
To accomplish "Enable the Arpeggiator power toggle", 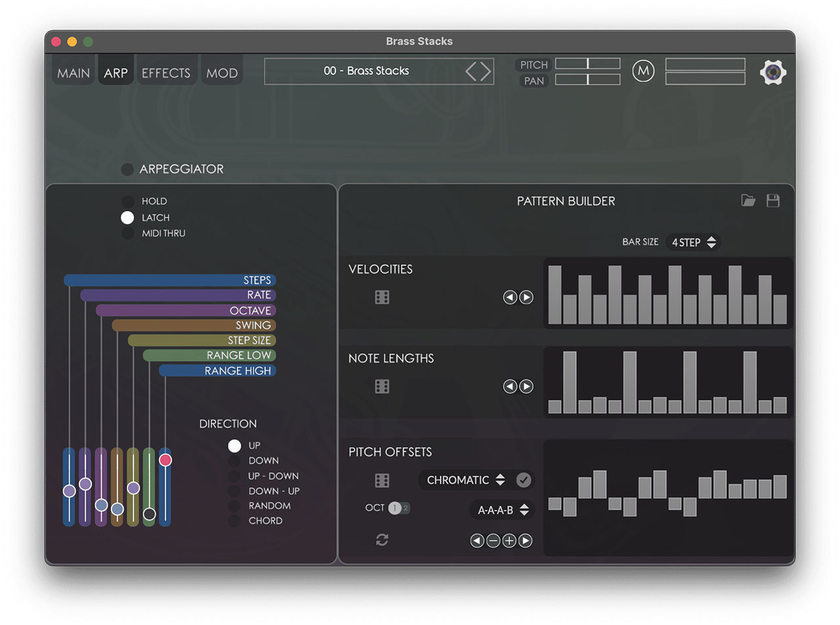I will (x=127, y=169).
